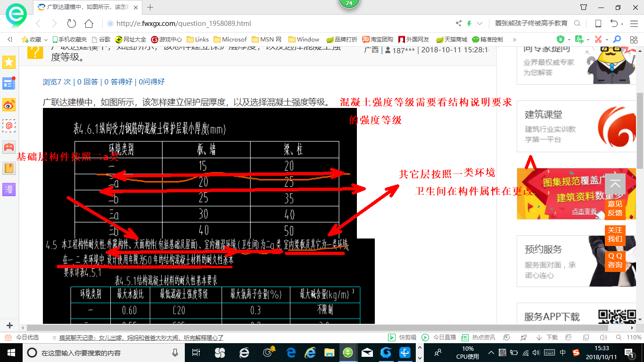Expand the scissors screenshot dropdown

[607, 40]
